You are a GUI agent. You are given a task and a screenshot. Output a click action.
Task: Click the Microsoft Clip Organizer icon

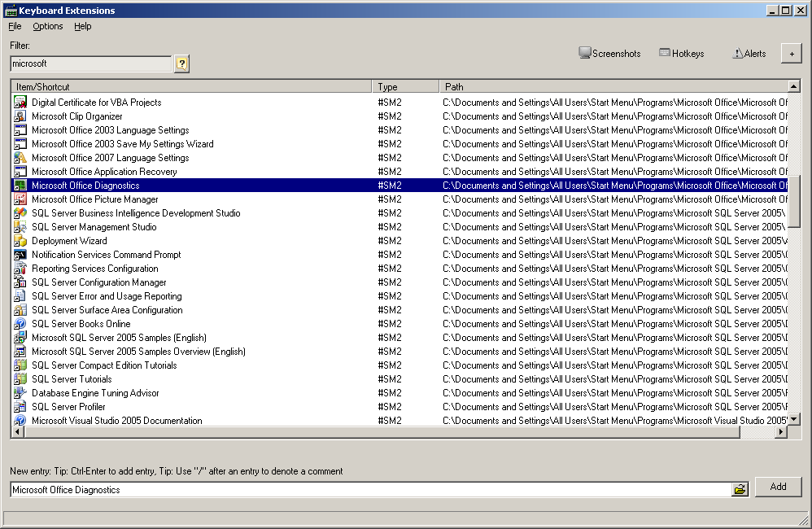click(x=20, y=116)
